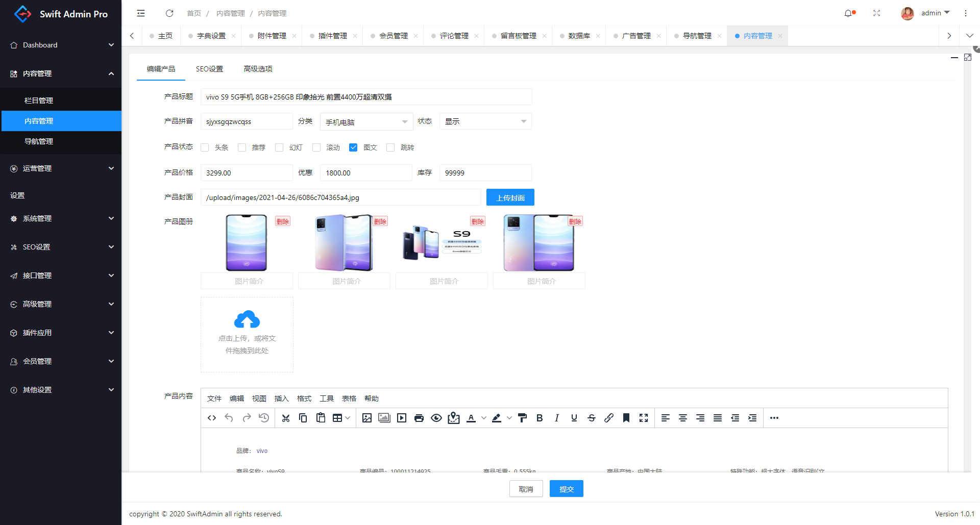Open highlight color dropdown arrow
This screenshot has height=525, width=980.
point(509,418)
